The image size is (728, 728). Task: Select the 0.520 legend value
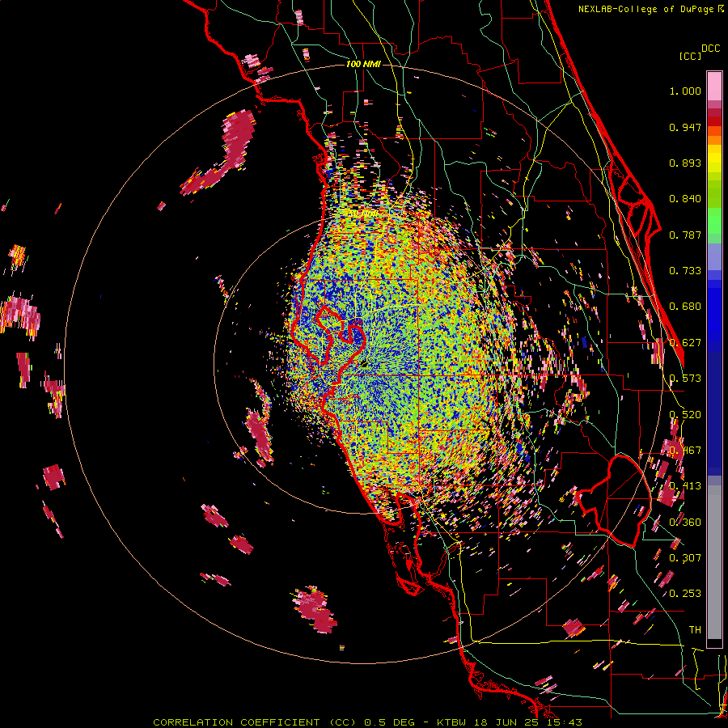coord(685,415)
